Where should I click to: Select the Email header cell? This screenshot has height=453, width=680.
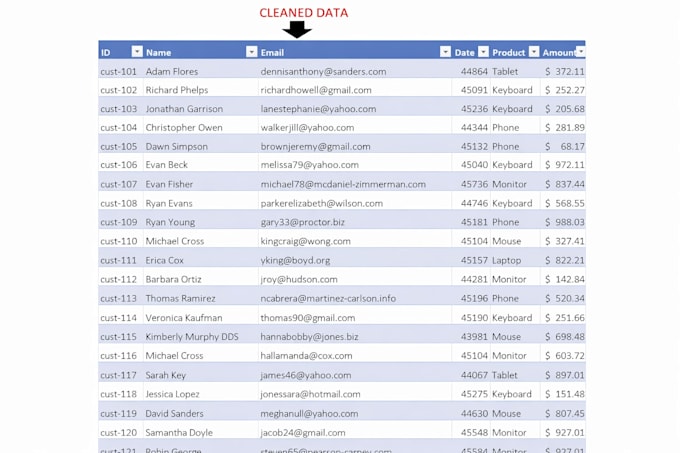click(272, 52)
